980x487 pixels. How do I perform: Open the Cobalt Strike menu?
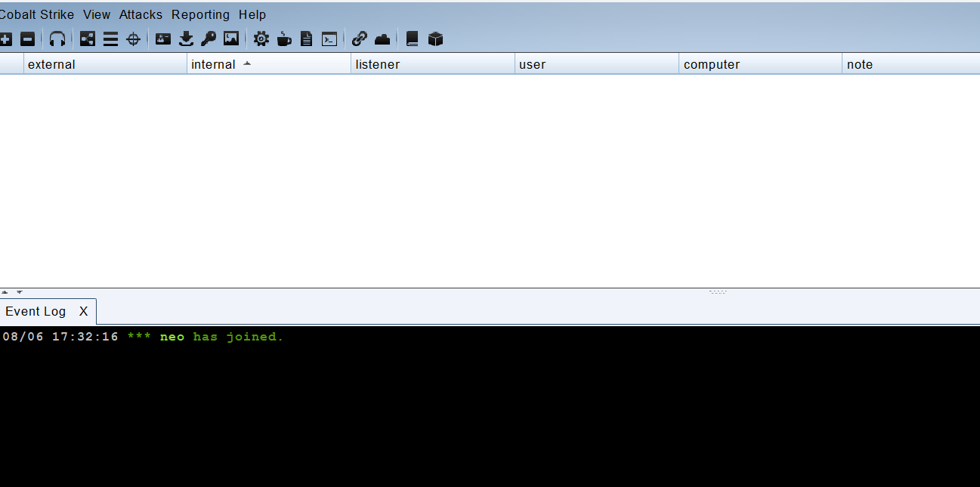36,14
